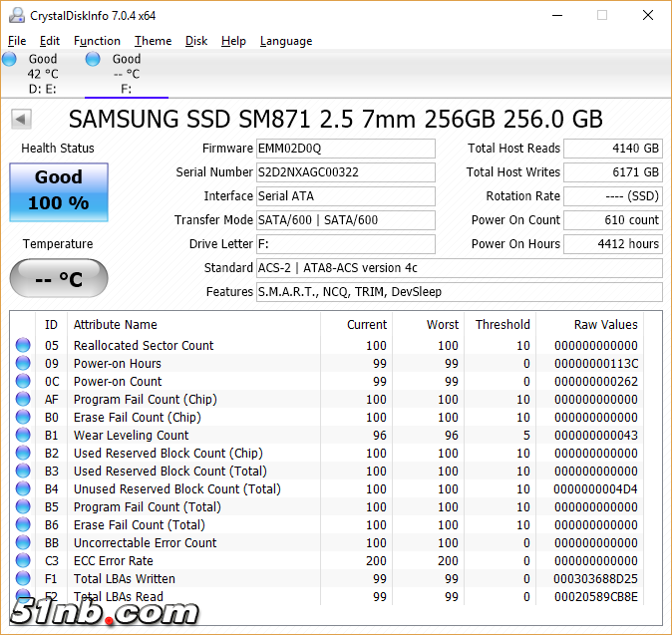The width and height of the screenshot is (672, 635).
Task: Select the Wear Leveling Count attribute name
Action: (132, 436)
